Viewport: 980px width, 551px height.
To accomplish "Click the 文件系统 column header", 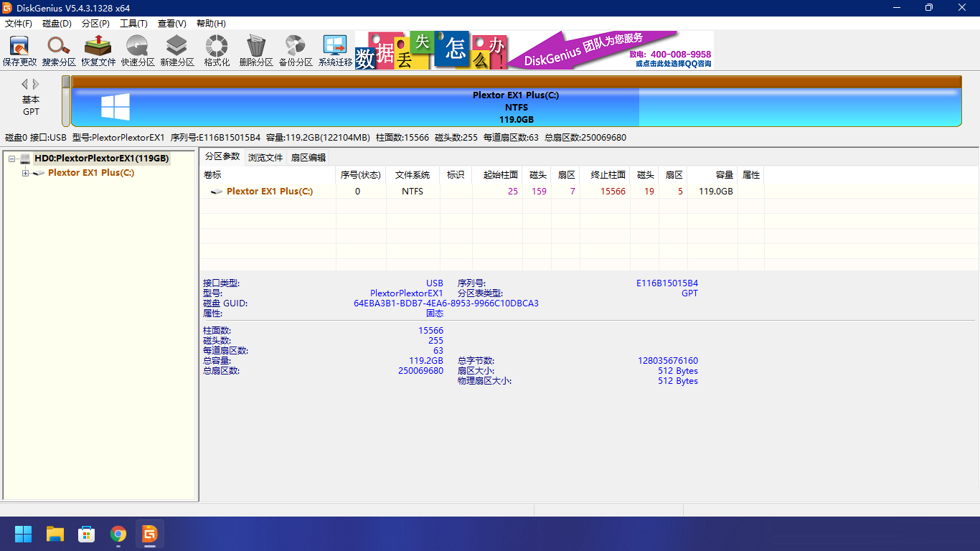I will 413,174.
